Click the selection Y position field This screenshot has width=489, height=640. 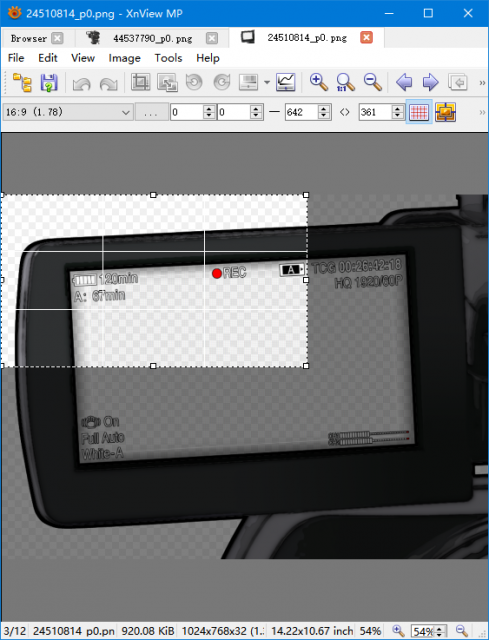point(234,112)
